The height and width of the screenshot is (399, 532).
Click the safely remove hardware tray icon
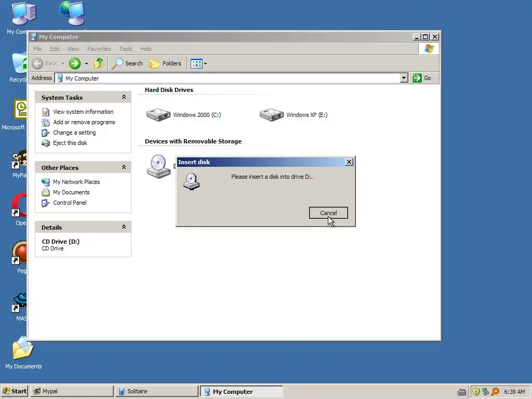pyautogui.click(x=486, y=392)
